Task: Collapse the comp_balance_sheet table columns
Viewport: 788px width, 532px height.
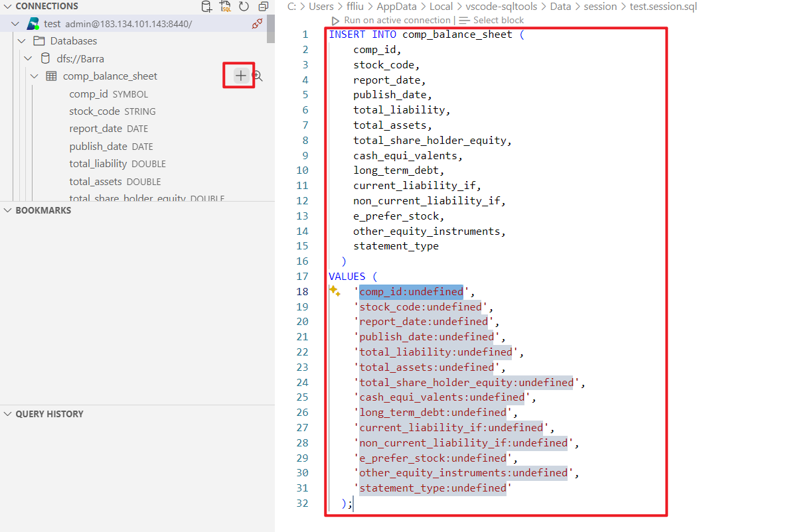Action: (35, 76)
